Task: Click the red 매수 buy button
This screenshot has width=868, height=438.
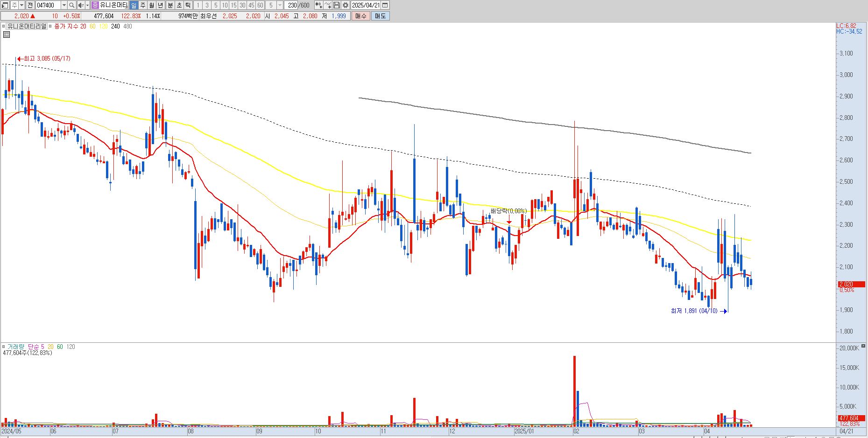Action: point(361,16)
